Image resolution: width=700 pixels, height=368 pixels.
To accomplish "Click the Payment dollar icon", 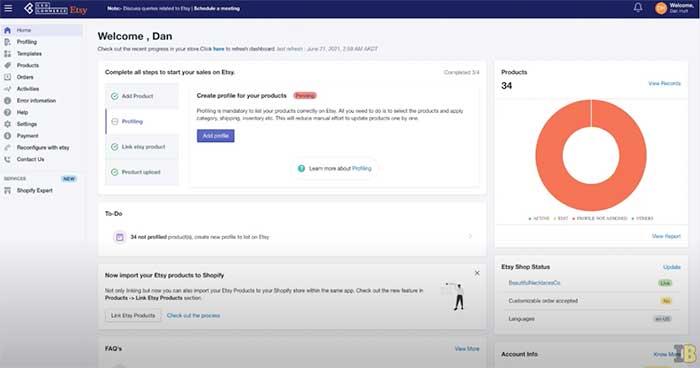I will coord(7,136).
